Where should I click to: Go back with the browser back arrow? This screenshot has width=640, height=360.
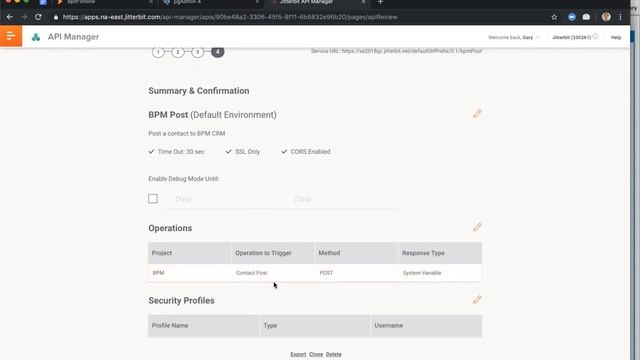[10, 17]
